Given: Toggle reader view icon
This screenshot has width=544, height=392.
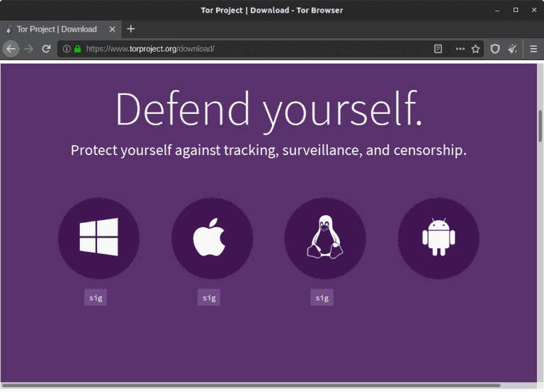Looking at the screenshot, I should [438, 49].
